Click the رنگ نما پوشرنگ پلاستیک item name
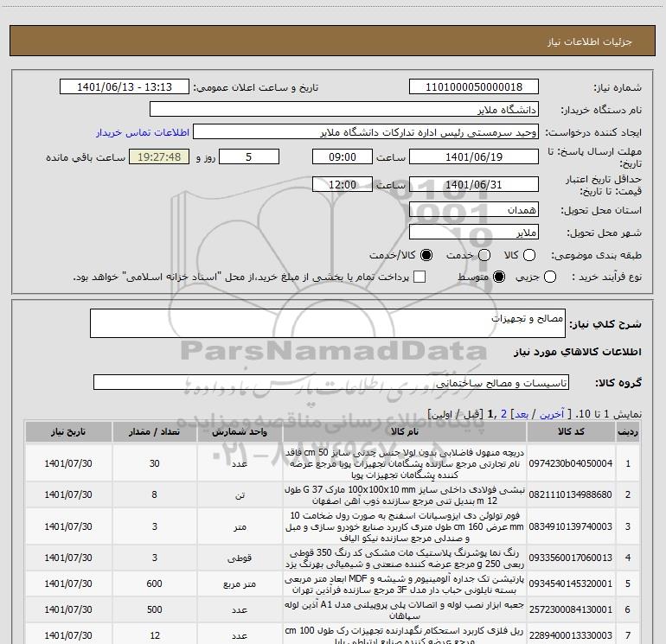The image size is (666, 644). [405, 558]
